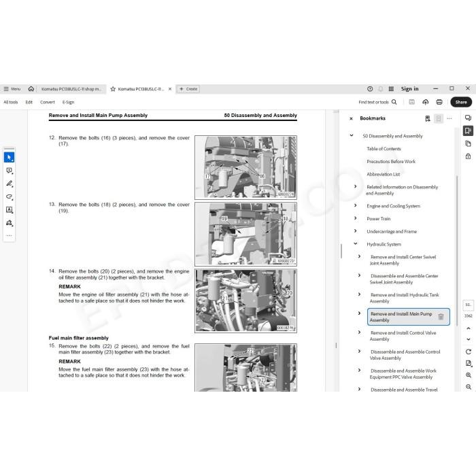Open the apps grid icon
This screenshot has height=476, width=476.
391,89
